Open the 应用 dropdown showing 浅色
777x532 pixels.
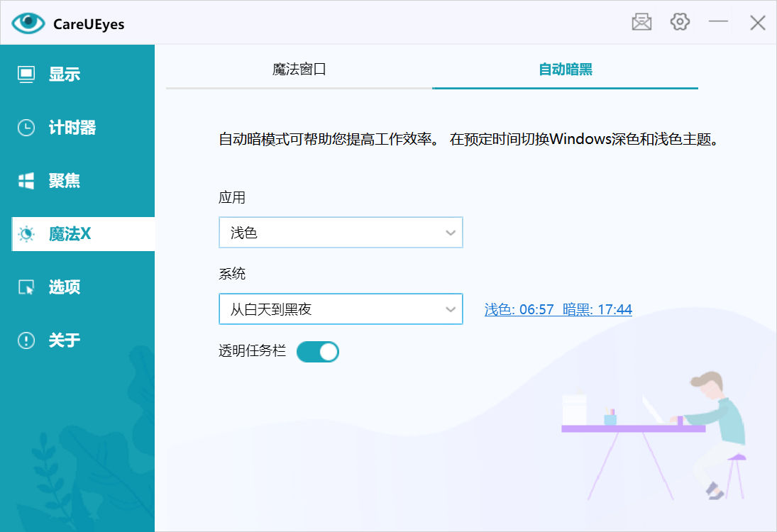[341, 232]
